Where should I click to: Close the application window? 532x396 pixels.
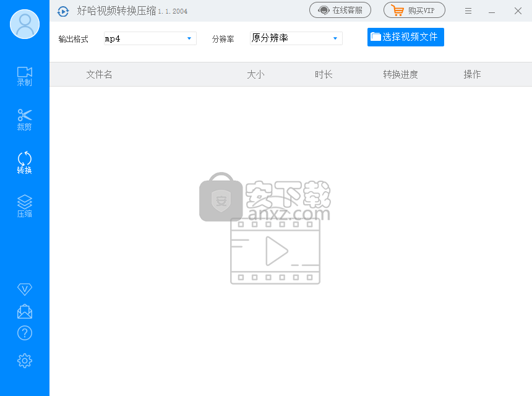518,11
